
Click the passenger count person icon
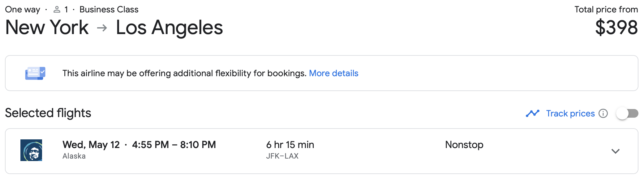57,10
